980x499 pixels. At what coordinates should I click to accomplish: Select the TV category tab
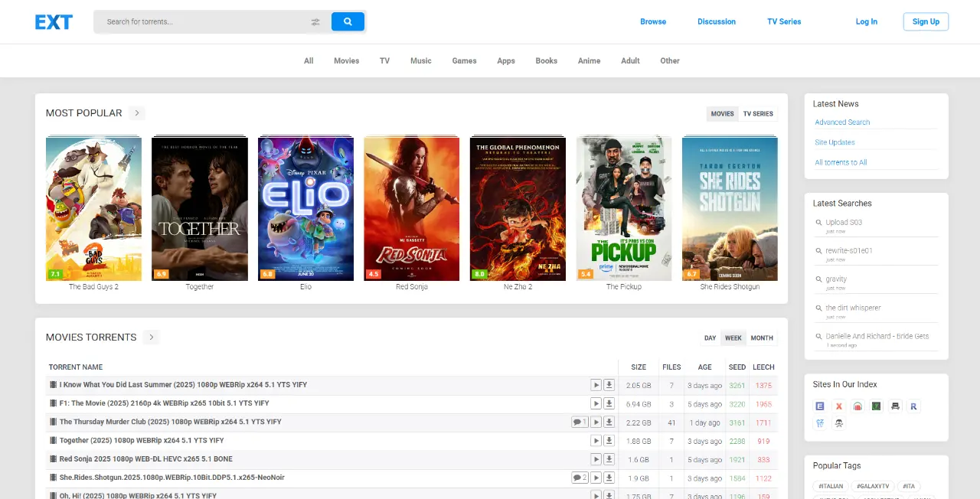(x=384, y=60)
